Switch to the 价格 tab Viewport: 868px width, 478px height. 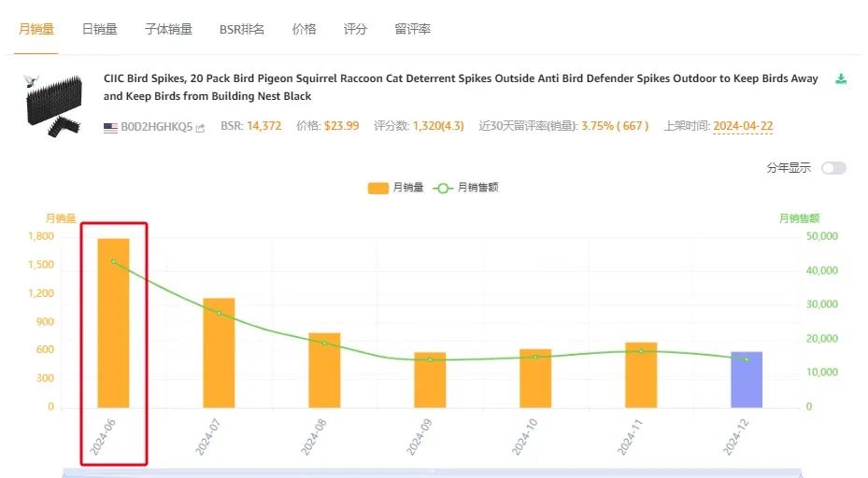(x=304, y=29)
